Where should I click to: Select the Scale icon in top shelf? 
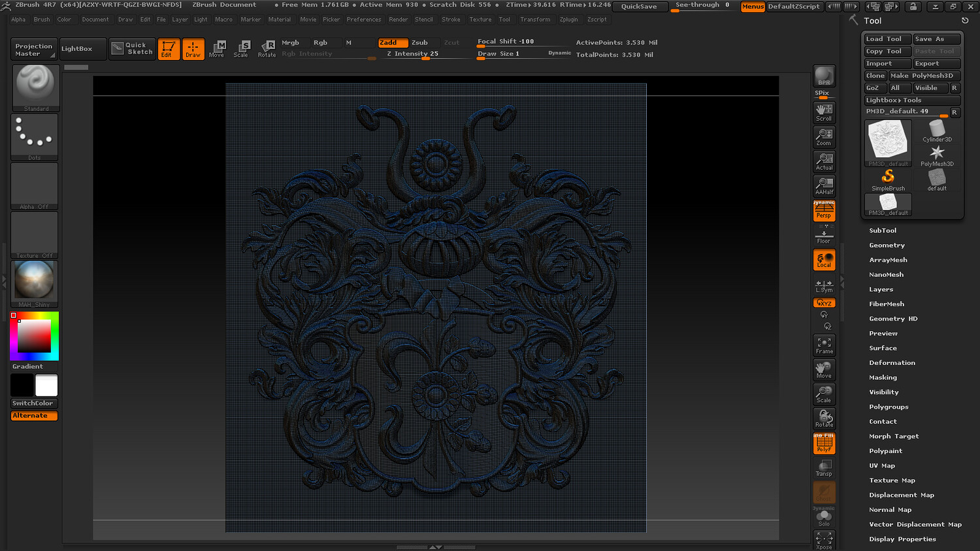(x=241, y=48)
